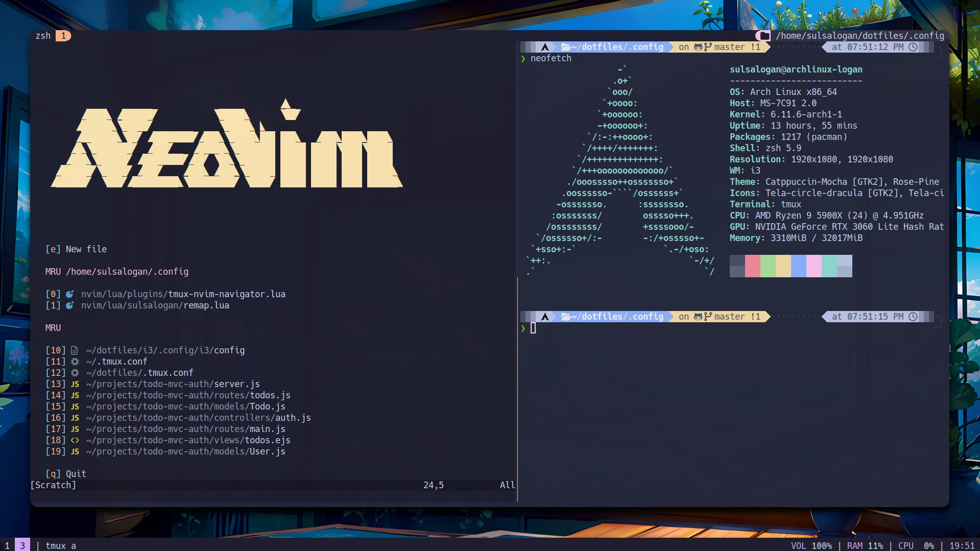Click the pink neofetch color block
This screenshot has width=980, height=551.
click(x=814, y=266)
